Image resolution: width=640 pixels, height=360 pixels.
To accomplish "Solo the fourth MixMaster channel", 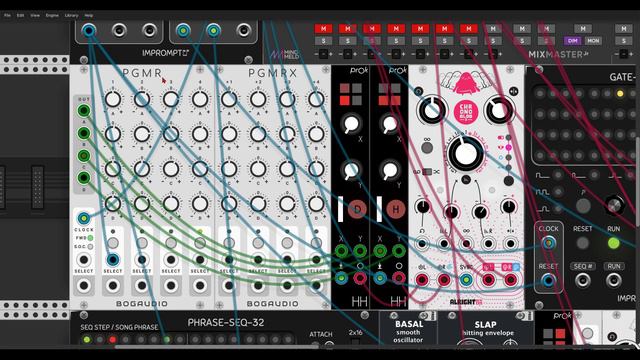I will (396, 41).
